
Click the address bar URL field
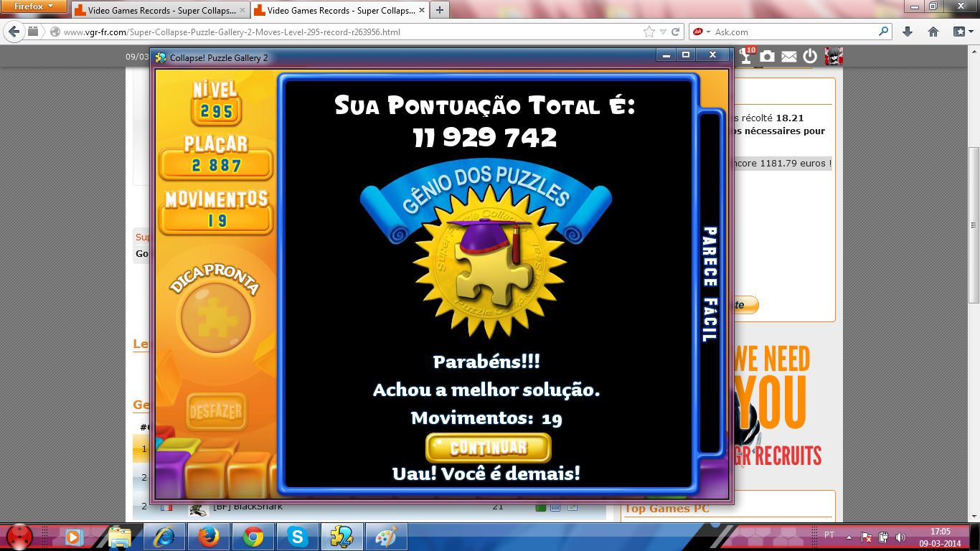(x=344, y=32)
